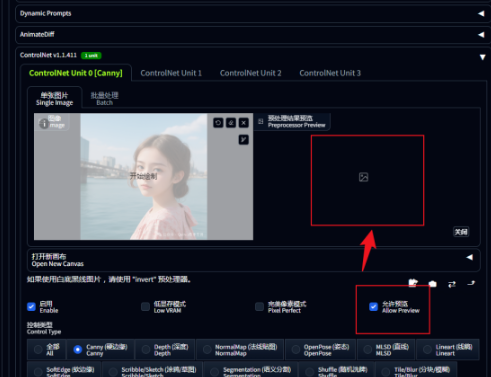
Task: Click the Preprocessor Preview label icon
Action: pos(261,122)
